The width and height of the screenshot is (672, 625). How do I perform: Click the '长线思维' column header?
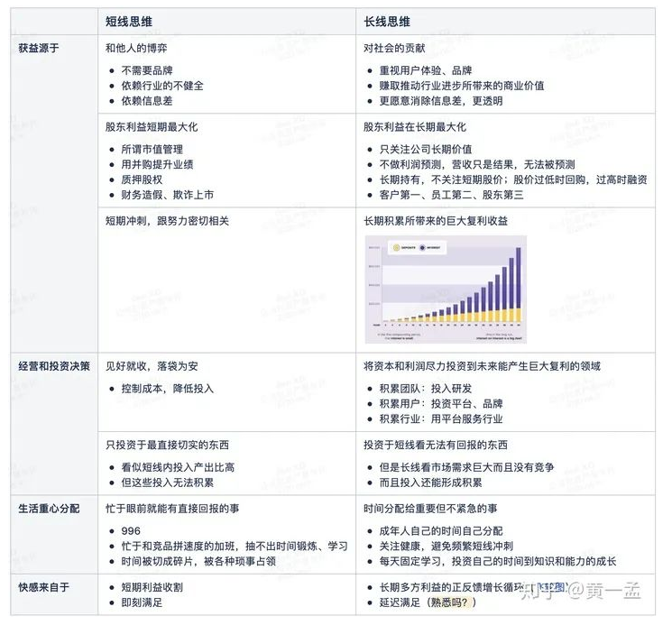pyautogui.click(x=387, y=22)
